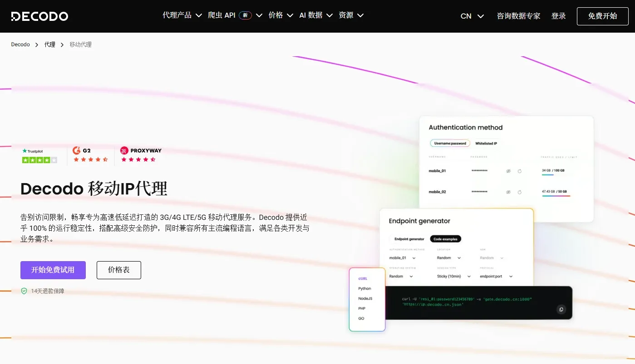
Task: Click the Authentication method heading
Action: click(466, 127)
